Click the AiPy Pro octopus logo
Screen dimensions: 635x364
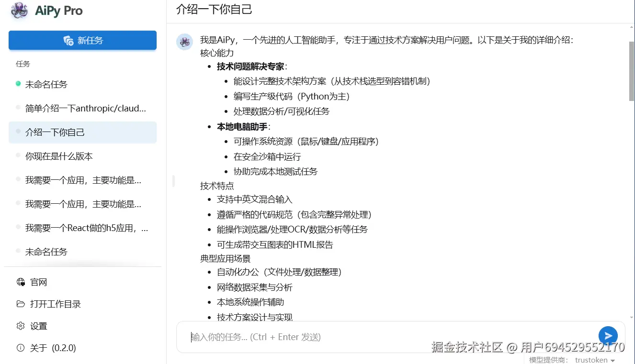pyautogui.click(x=20, y=11)
